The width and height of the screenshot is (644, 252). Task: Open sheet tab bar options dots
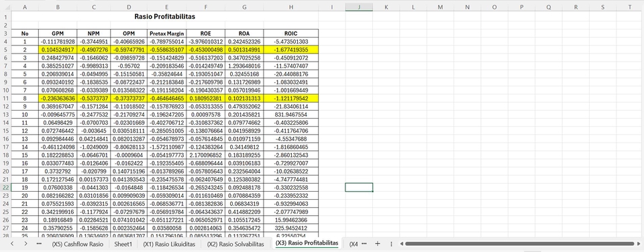point(391,243)
